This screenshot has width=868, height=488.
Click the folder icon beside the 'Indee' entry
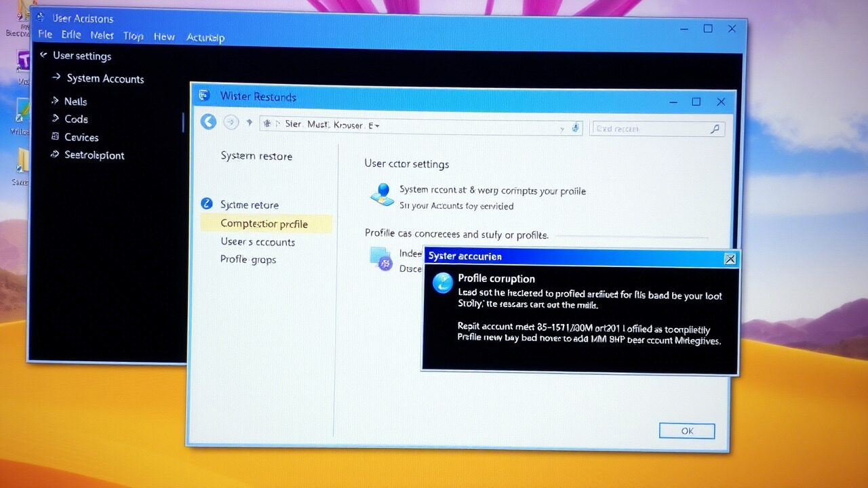[380, 259]
